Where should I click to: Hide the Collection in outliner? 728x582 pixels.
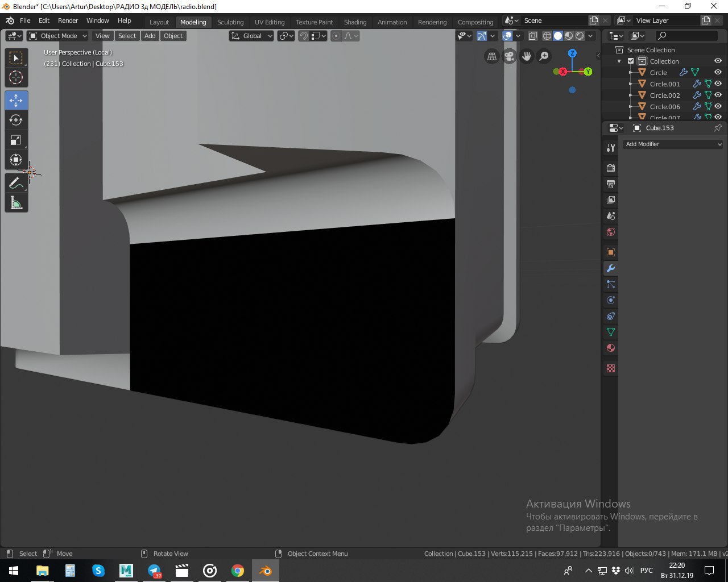(x=718, y=61)
